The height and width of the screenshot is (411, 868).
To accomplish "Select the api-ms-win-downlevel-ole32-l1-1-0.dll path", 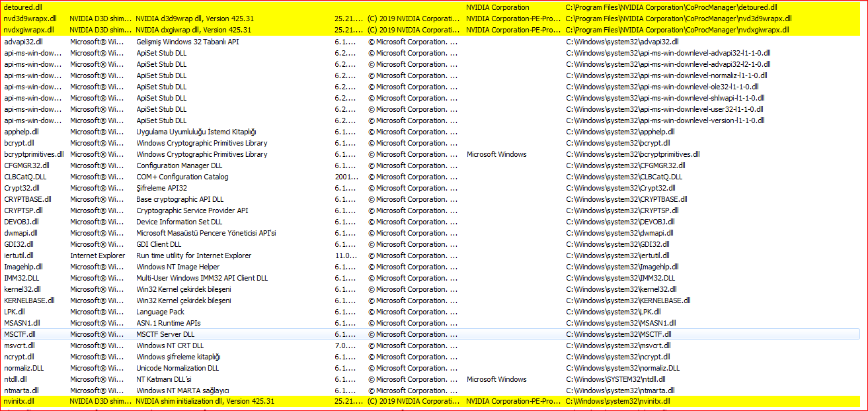I will pyautogui.click(x=662, y=87).
